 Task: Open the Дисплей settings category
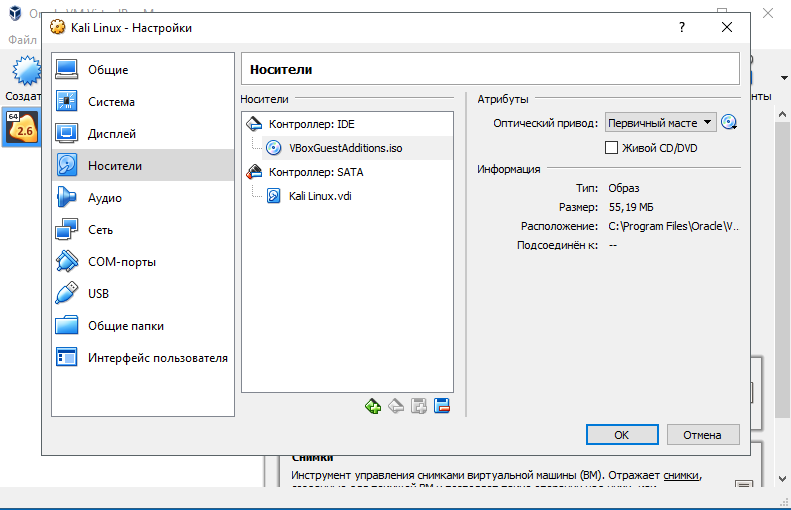143,133
